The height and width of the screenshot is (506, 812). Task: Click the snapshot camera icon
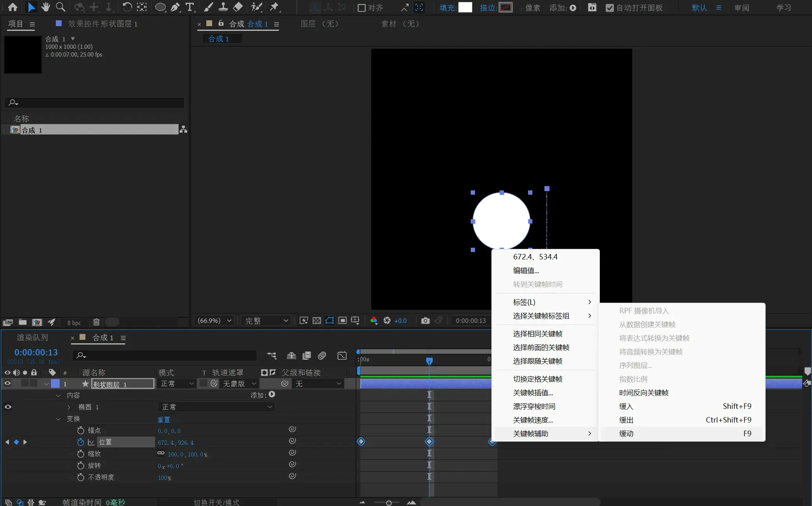pos(425,321)
